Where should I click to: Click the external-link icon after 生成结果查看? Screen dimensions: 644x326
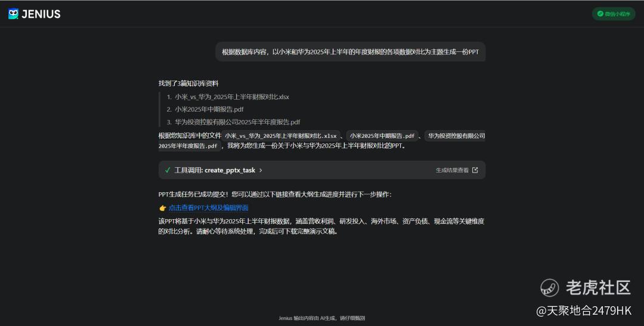475,170
